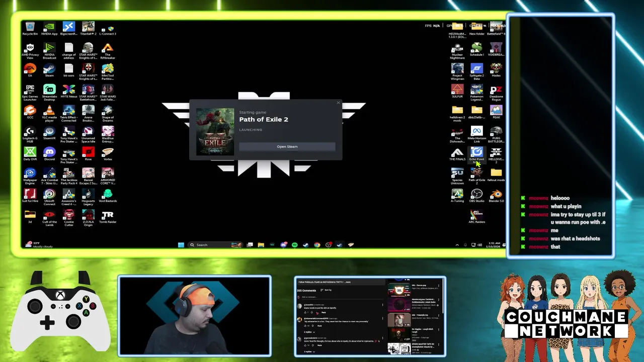Select the ARC Raiders desktop icon
This screenshot has width=644, height=362.
[x=476, y=217]
